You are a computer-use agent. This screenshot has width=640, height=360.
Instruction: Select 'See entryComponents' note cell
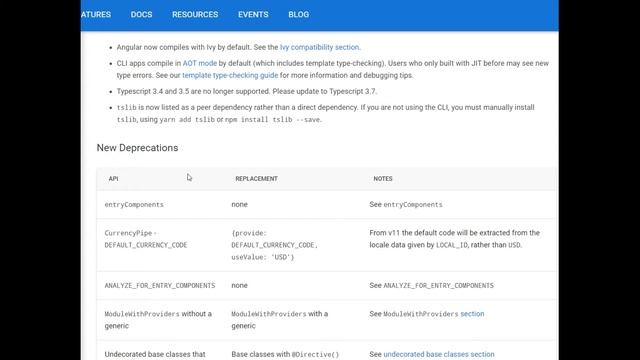point(406,204)
